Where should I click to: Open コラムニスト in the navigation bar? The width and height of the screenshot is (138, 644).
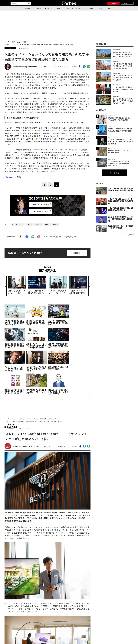click(69, 8)
